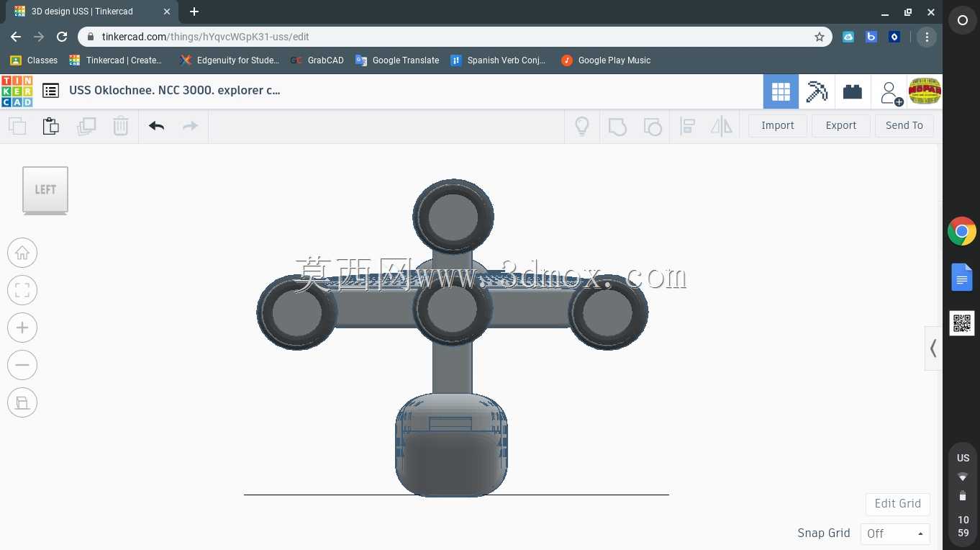Image resolution: width=980 pixels, height=550 pixels.
Task: Click the Mirror/Flip tool icon
Action: [x=721, y=126]
